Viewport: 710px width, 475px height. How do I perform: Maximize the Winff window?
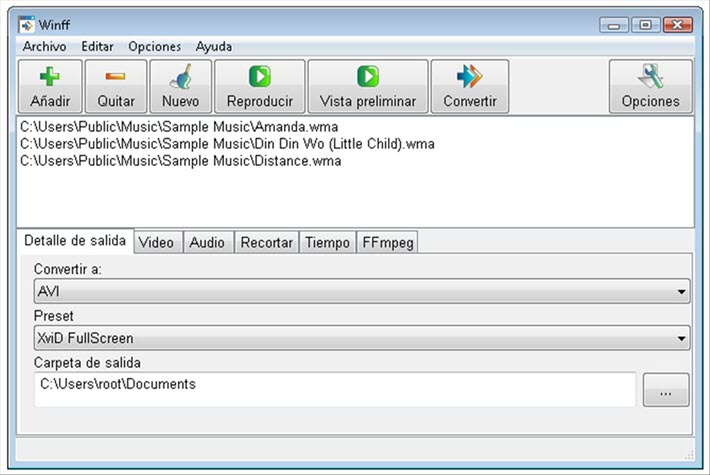[645, 25]
